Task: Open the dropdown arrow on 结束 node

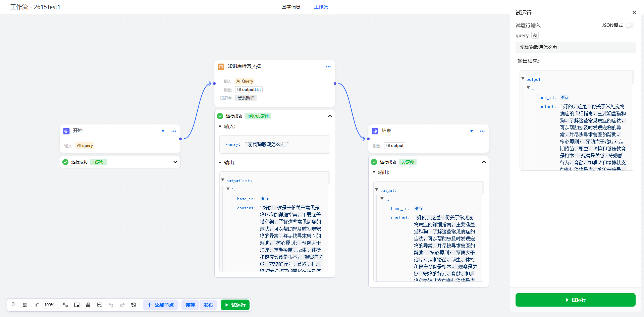Action: pyautogui.click(x=472, y=131)
